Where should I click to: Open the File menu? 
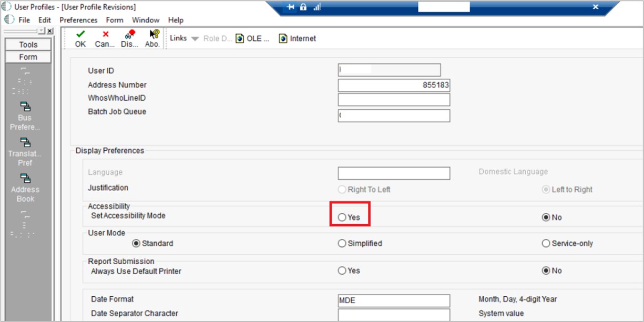(x=24, y=20)
